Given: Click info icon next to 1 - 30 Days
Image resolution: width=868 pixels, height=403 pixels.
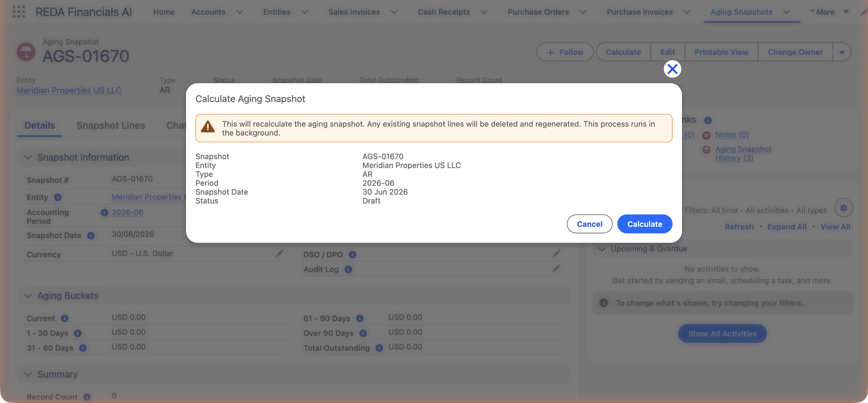Looking at the screenshot, I should point(78,333).
